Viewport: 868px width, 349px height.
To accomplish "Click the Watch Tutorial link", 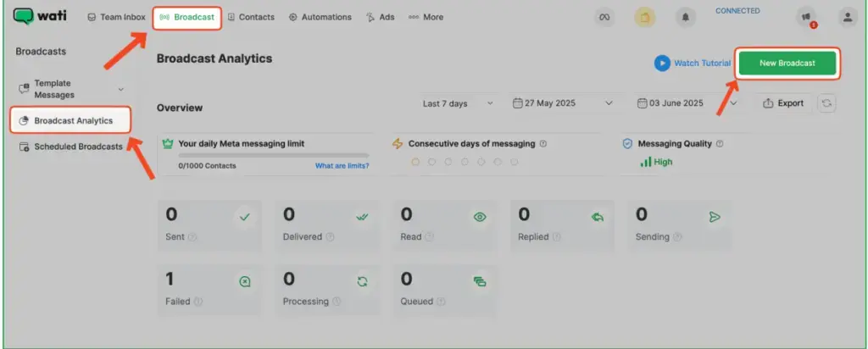I will click(x=702, y=63).
